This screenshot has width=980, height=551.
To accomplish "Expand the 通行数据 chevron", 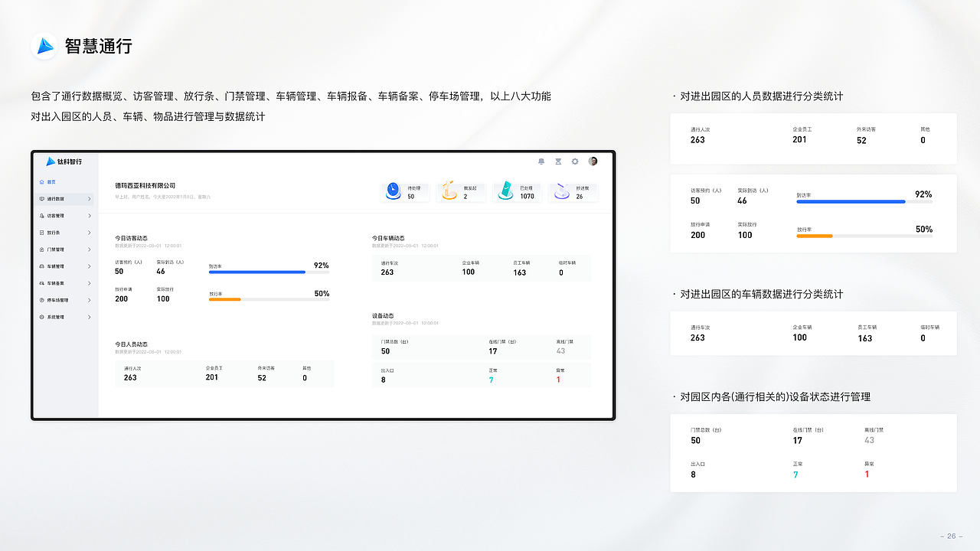I will click(x=90, y=199).
